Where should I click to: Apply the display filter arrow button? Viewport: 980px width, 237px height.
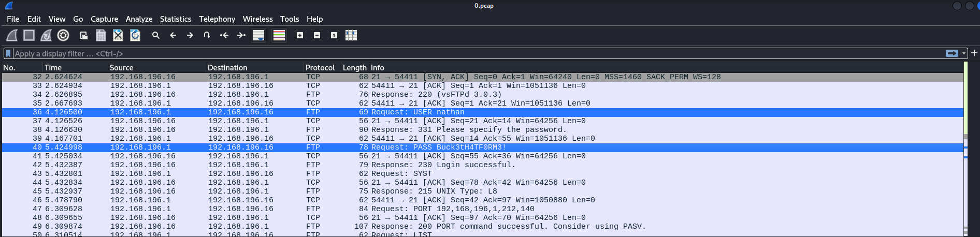click(x=952, y=53)
